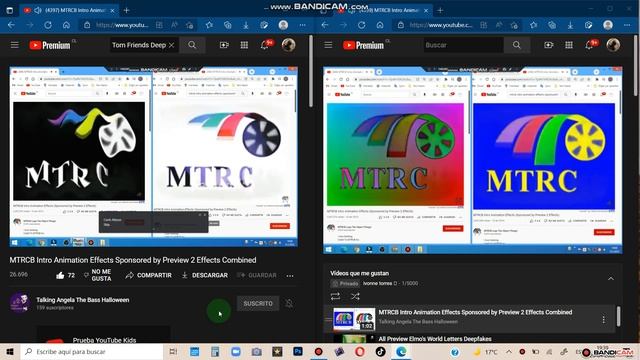
Task: Open a new tab in left browser
Action: [127, 10]
